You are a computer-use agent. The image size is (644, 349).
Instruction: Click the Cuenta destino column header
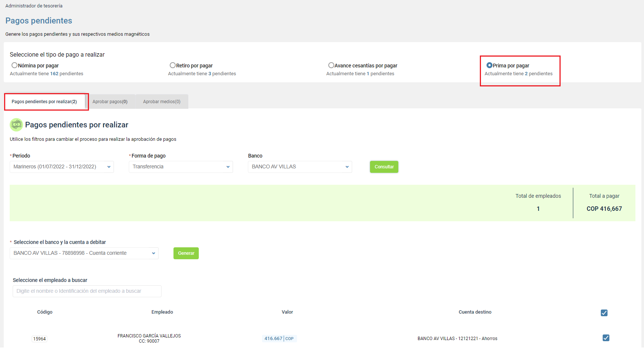click(475, 312)
